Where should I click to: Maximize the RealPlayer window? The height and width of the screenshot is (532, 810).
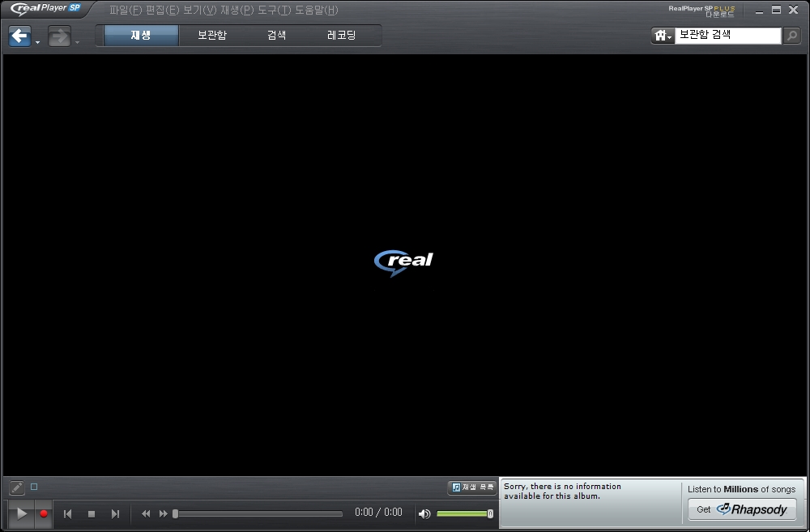tap(776, 10)
